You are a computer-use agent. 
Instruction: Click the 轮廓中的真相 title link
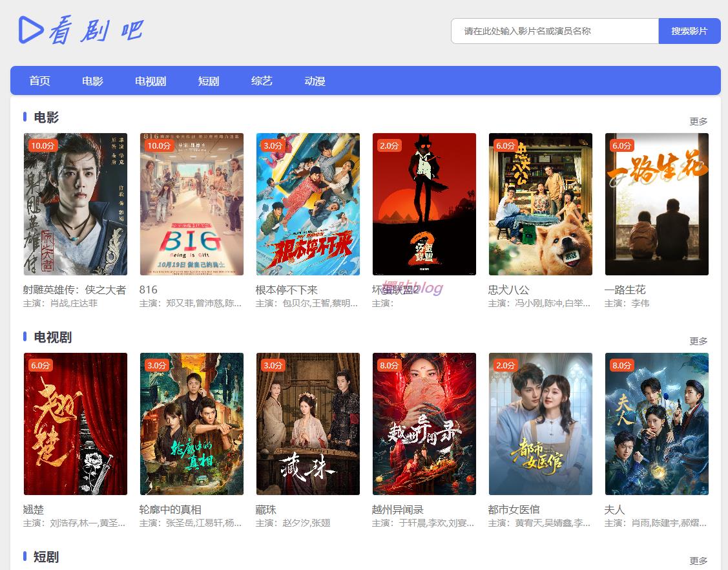(x=170, y=510)
